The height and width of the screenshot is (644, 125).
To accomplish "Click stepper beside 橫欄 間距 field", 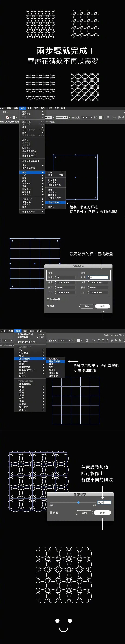I will click(x=55, y=288).
